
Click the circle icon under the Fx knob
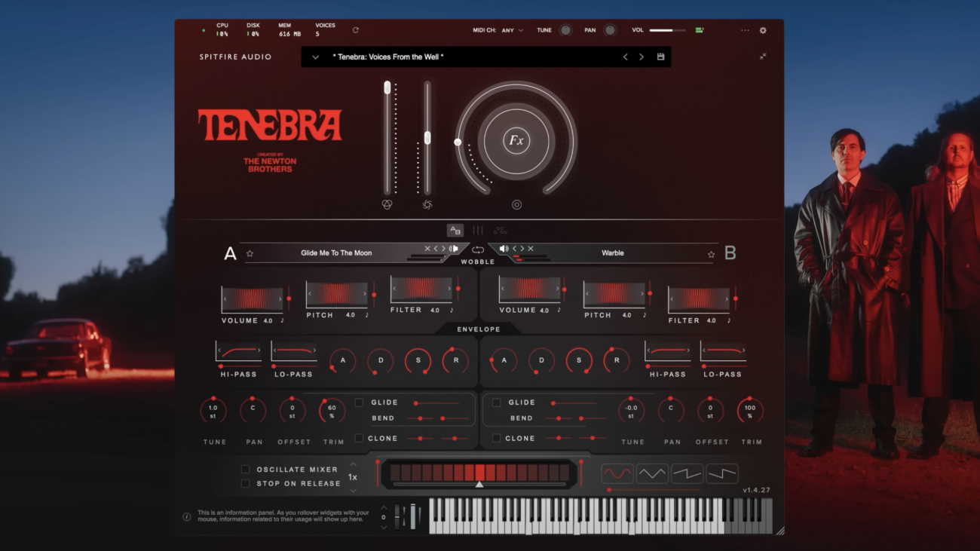(516, 204)
